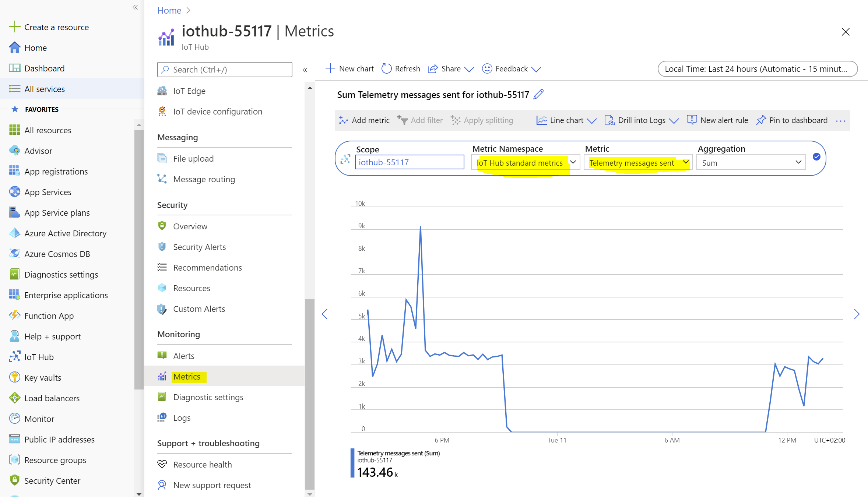Click the Scope field iothub-55117

pos(410,162)
